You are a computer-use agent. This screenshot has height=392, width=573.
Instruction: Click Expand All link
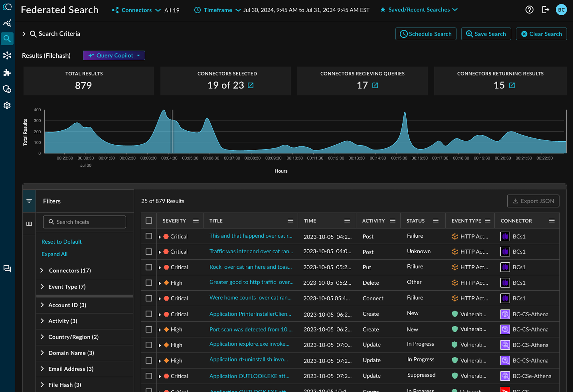[x=54, y=254]
